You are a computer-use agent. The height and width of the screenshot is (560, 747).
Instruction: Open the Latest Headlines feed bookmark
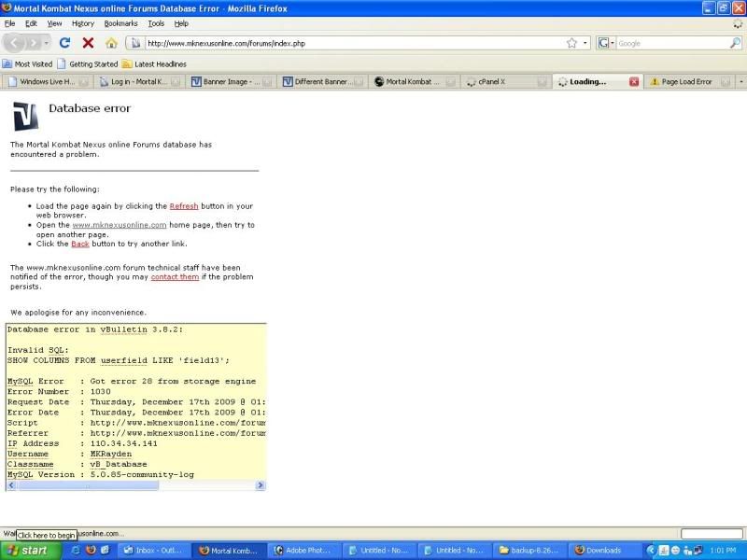[x=154, y=63]
